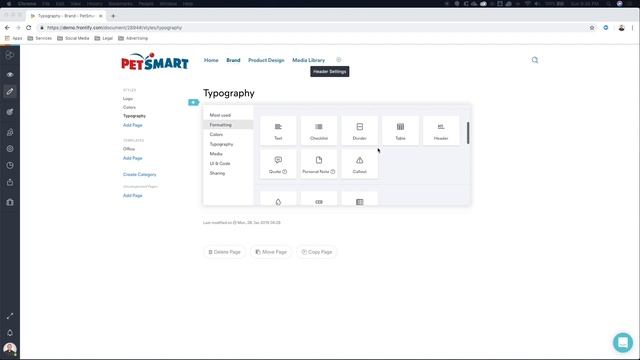640x360 pixels.
Task: Click the Delete Page button
Action: click(x=224, y=252)
